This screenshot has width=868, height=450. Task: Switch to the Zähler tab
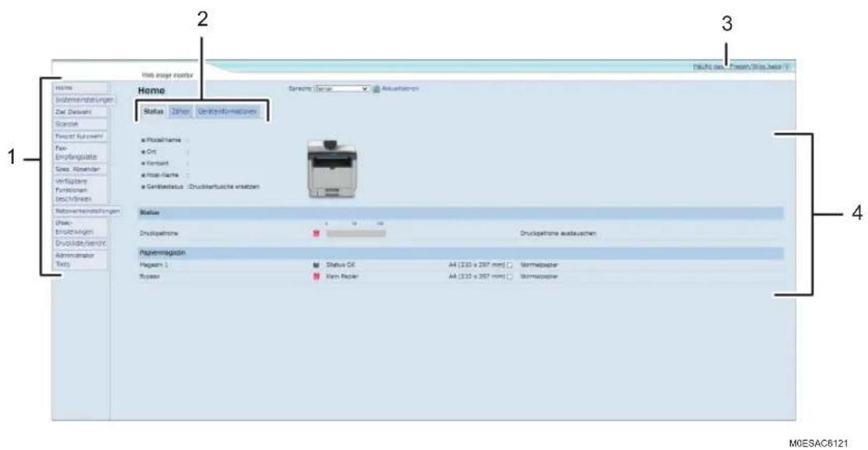point(180,112)
